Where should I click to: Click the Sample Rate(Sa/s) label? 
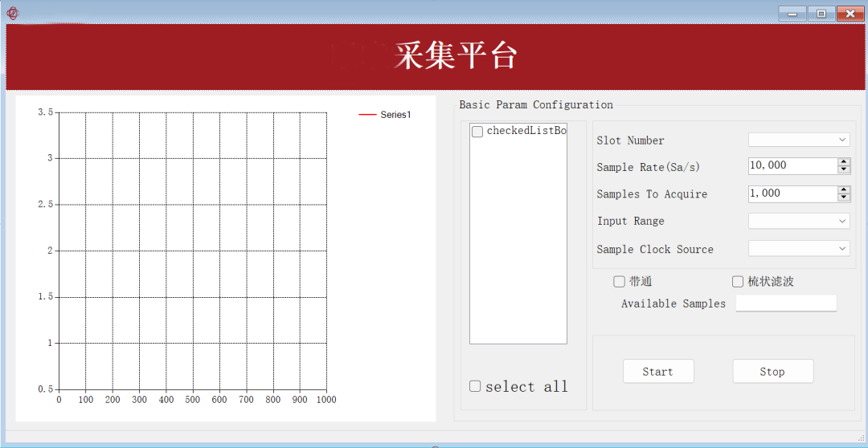[649, 167]
